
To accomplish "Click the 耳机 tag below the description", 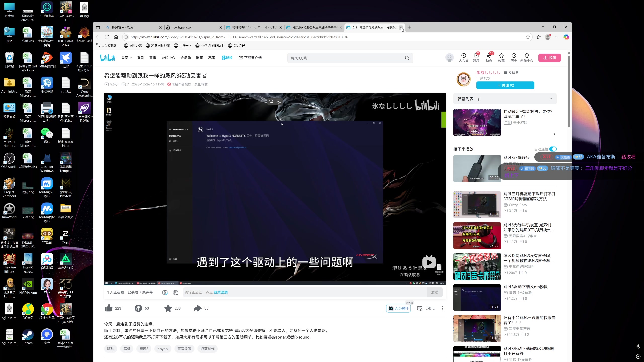I will (x=127, y=349).
